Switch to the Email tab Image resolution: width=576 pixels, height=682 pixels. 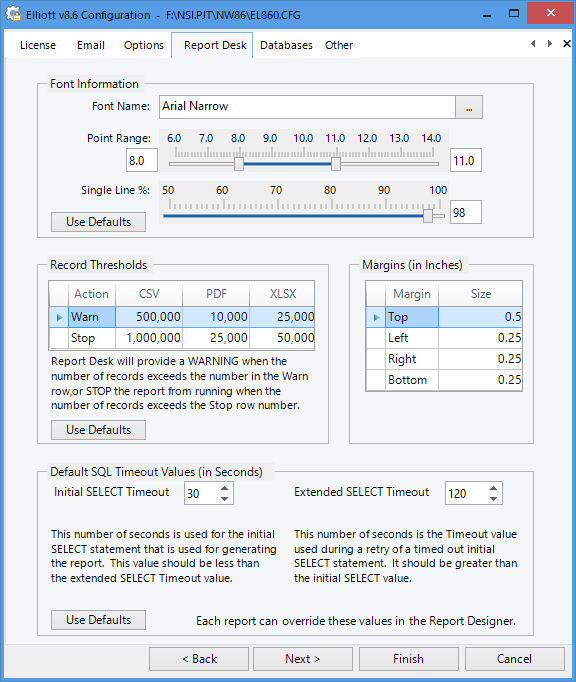click(x=91, y=45)
